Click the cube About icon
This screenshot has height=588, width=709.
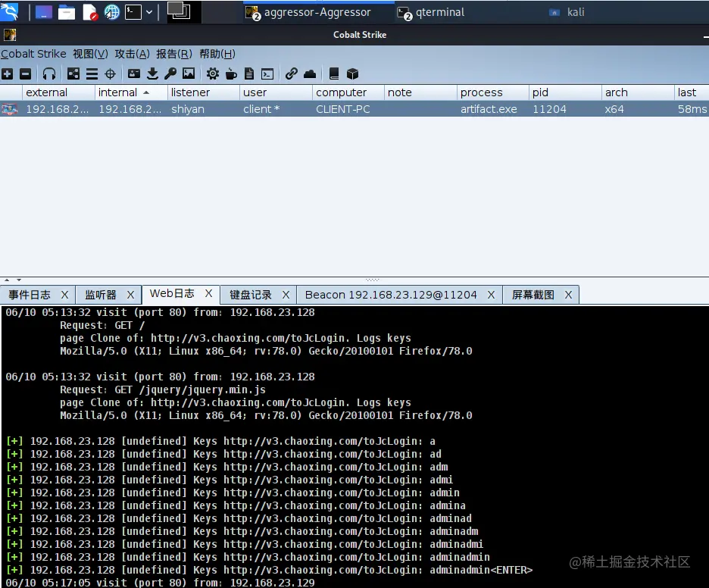[x=352, y=73]
